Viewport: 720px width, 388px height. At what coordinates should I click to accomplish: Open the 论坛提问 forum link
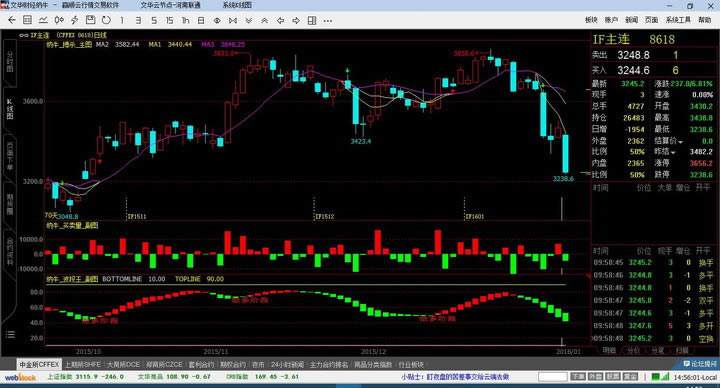click(700, 364)
